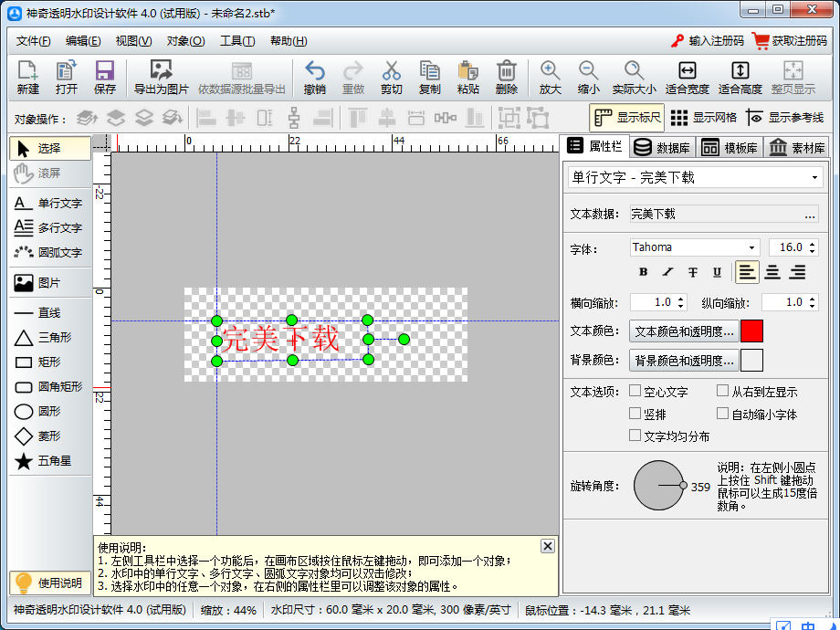Click the red text color swatch
The width and height of the screenshot is (840, 630).
coord(751,330)
